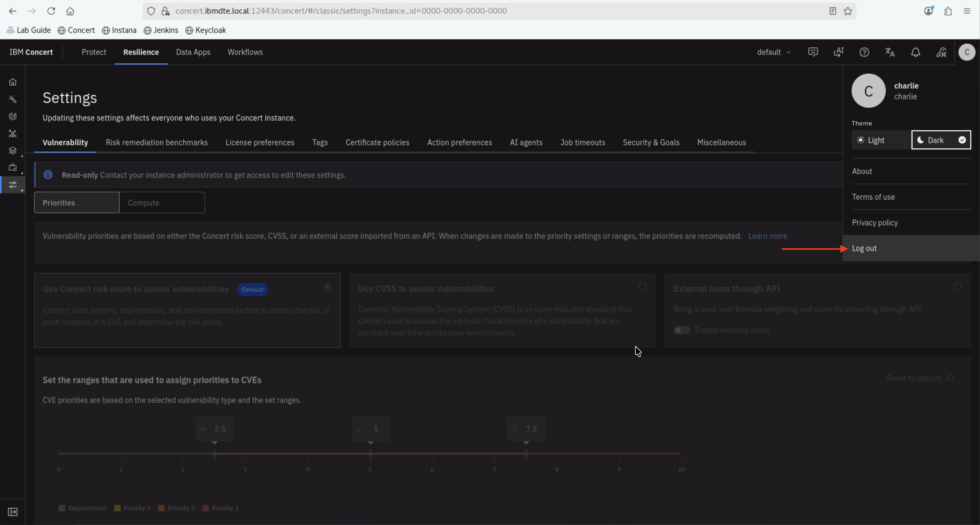
Task: Click the Learn more link
Action: point(768,236)
